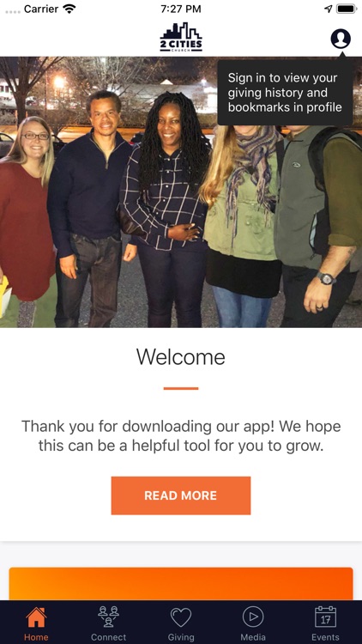Open the Events calendar icon
The width and height of the screenshot is (362, 644).
pos(325,617)
